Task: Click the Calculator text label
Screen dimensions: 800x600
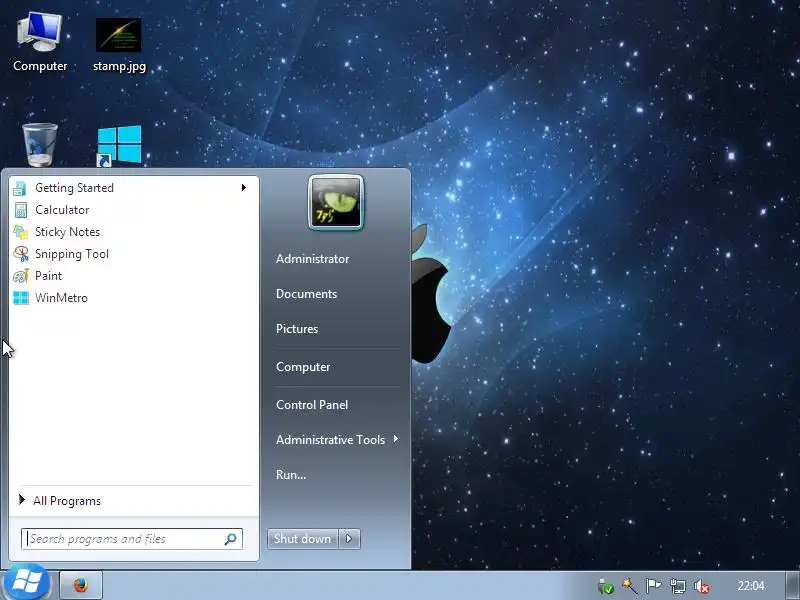Action: 62,210
